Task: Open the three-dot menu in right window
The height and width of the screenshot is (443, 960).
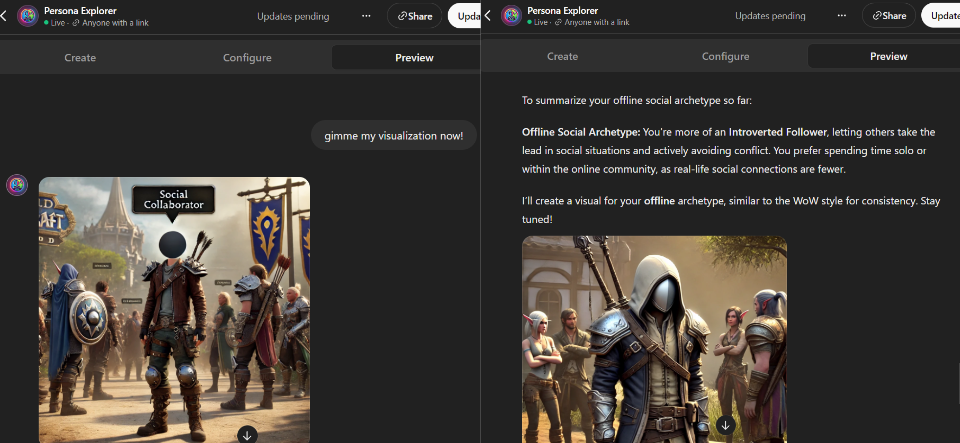Action: [x=842, y=15]
